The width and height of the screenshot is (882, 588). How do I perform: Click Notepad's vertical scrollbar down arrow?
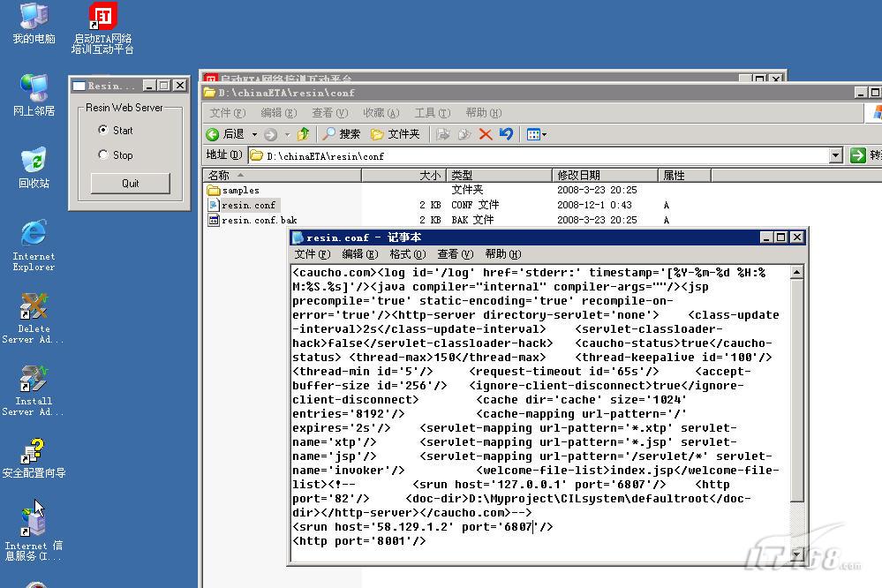[x=797, y=554]
